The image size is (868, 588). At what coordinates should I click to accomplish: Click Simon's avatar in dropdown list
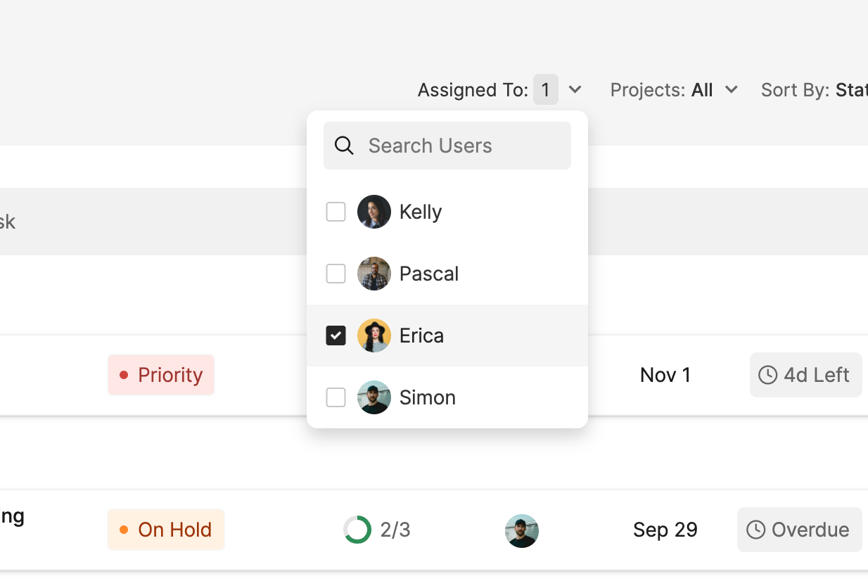(x=374, y=397)
